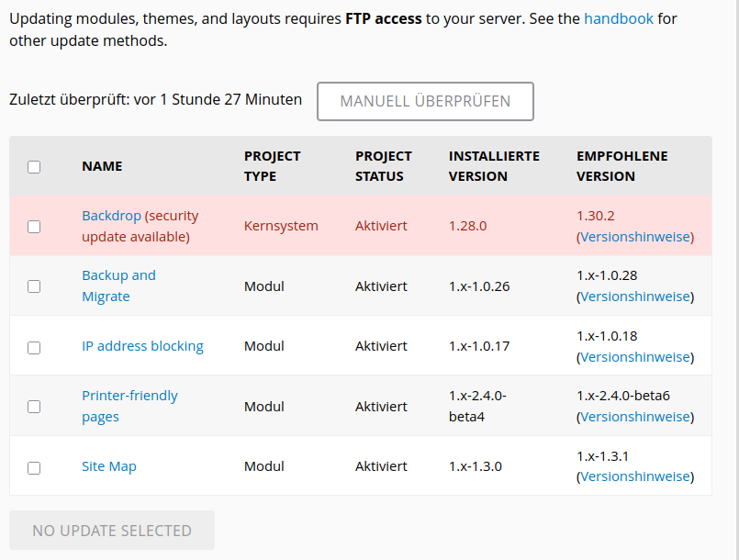The image size is (739, 560).
Task: Select the checkbox for the Backdrop security update
Action: click(x=34, y=226)
